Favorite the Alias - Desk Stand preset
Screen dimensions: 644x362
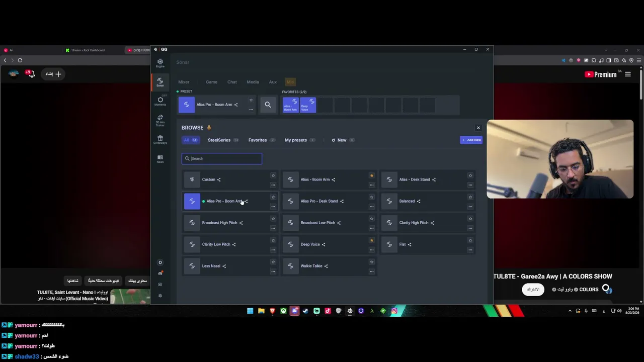(470, 175)
